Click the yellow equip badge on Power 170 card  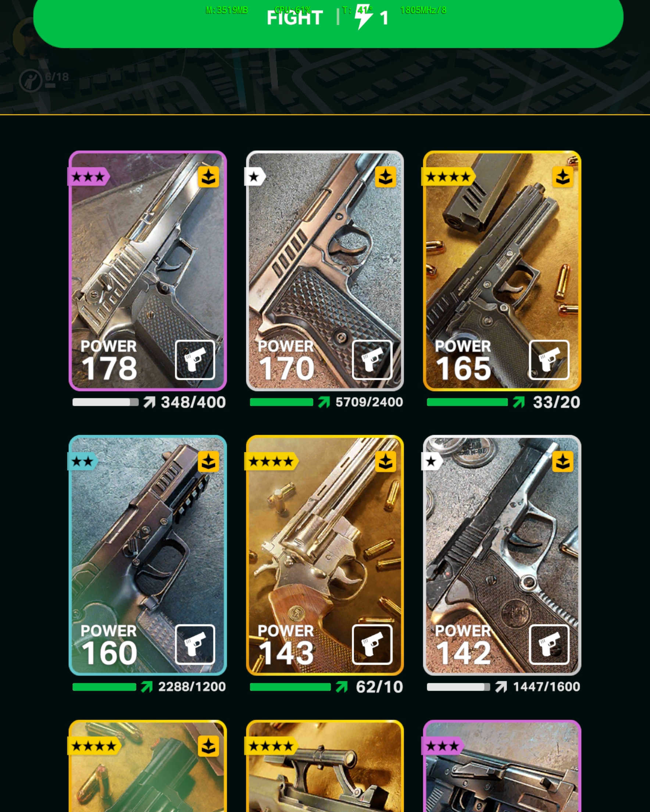385,177
